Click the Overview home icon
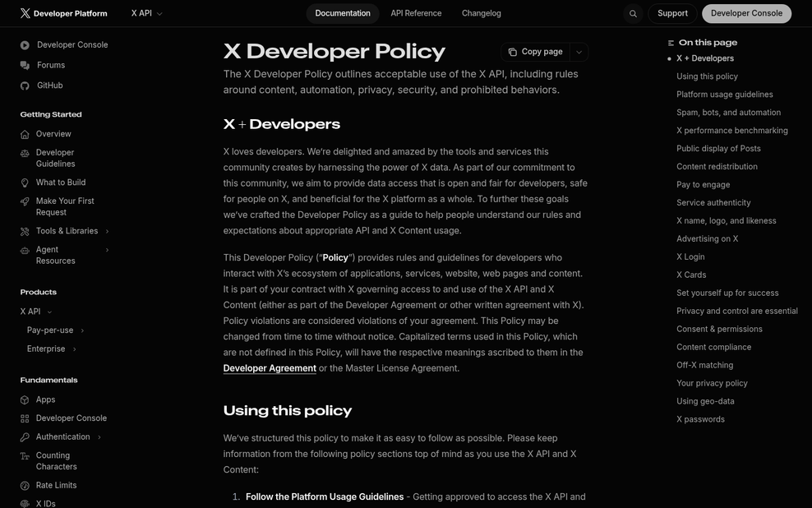The image size is (812, 508). click(25, 134)
